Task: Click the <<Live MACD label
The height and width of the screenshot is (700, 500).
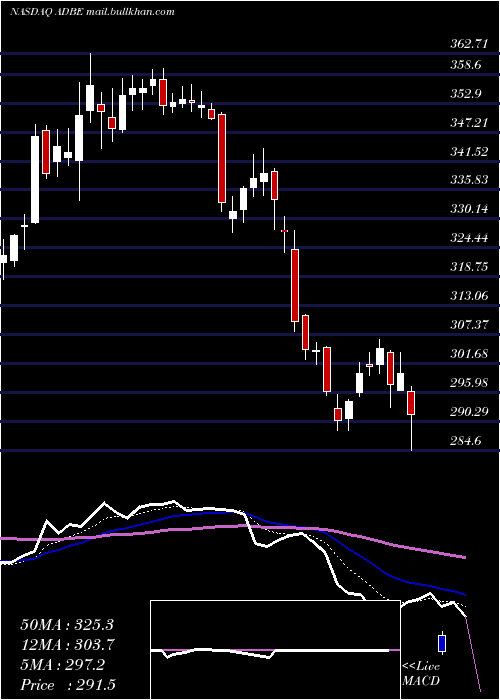Action: click(x=421, y=673)
